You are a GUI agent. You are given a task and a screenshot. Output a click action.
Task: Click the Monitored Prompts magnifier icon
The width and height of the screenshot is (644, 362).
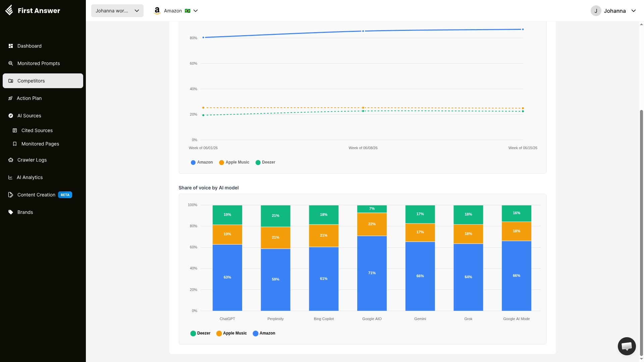(x=11, y=63)
